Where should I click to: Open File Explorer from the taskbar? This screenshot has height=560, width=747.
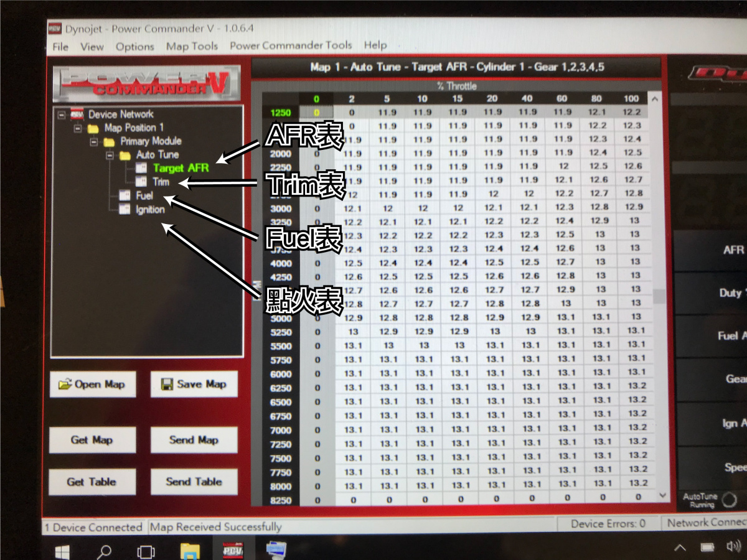coord(190,551)
